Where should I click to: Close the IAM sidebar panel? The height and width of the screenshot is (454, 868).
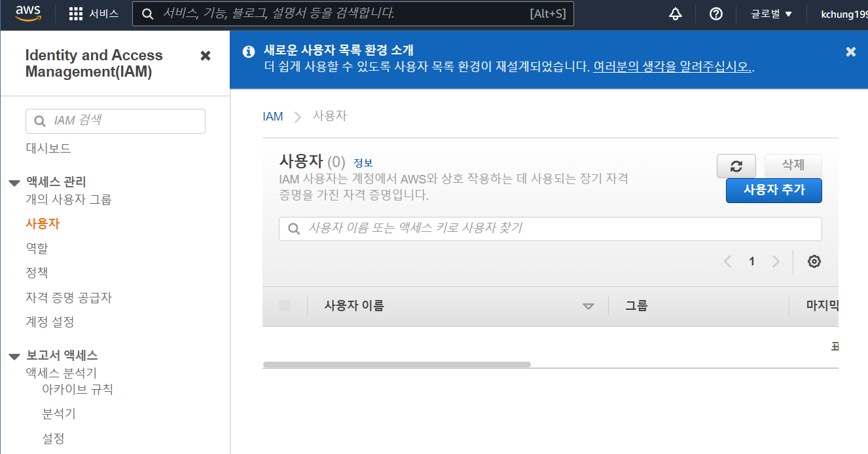pos(206,56)
